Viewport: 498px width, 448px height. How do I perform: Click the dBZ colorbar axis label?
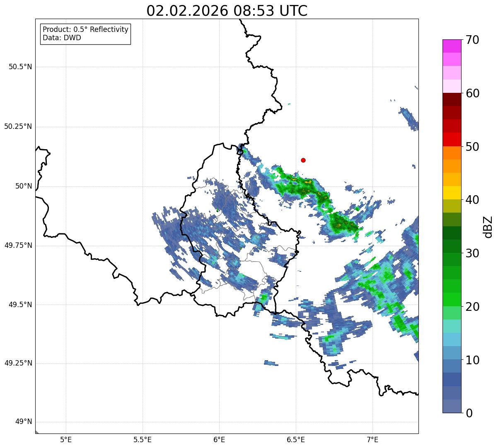click(488, 227)
